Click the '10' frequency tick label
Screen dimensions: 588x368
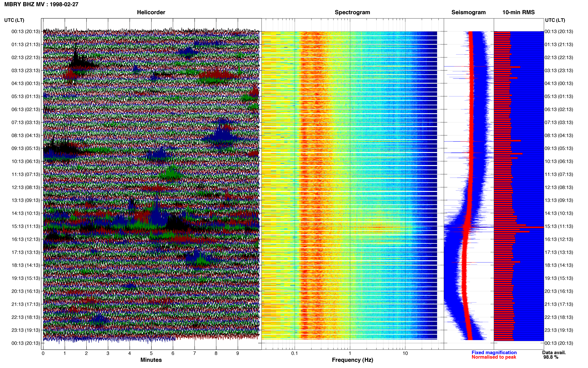[405, 353]
